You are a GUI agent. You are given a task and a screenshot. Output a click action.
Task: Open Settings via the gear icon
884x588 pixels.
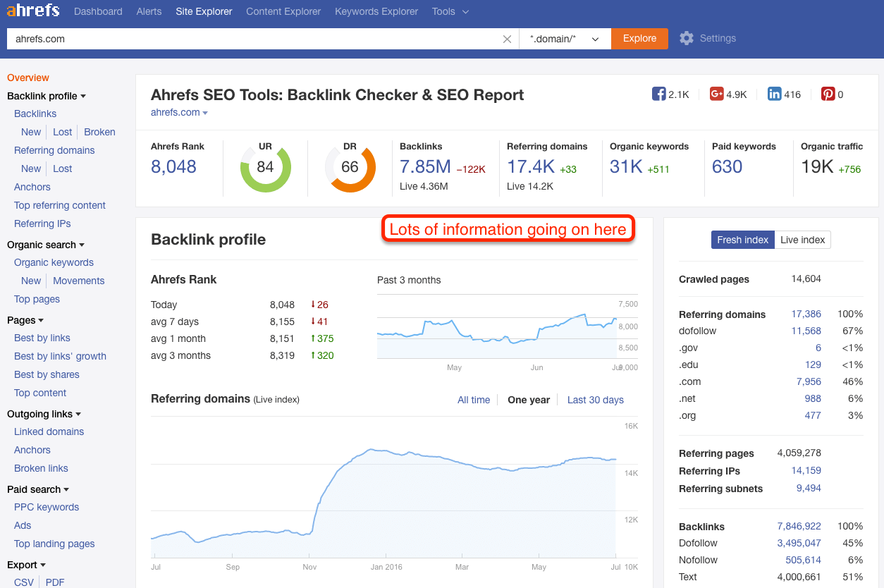[x=686, y=38]
